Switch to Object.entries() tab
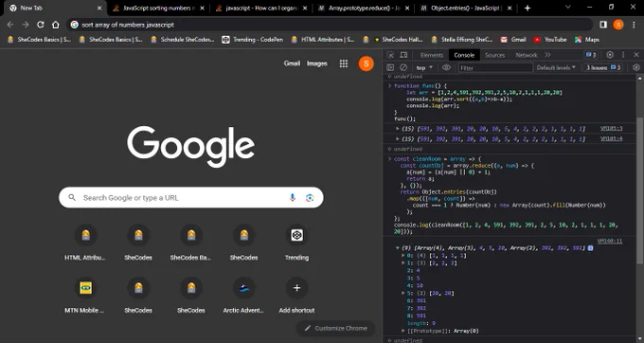 466,9
